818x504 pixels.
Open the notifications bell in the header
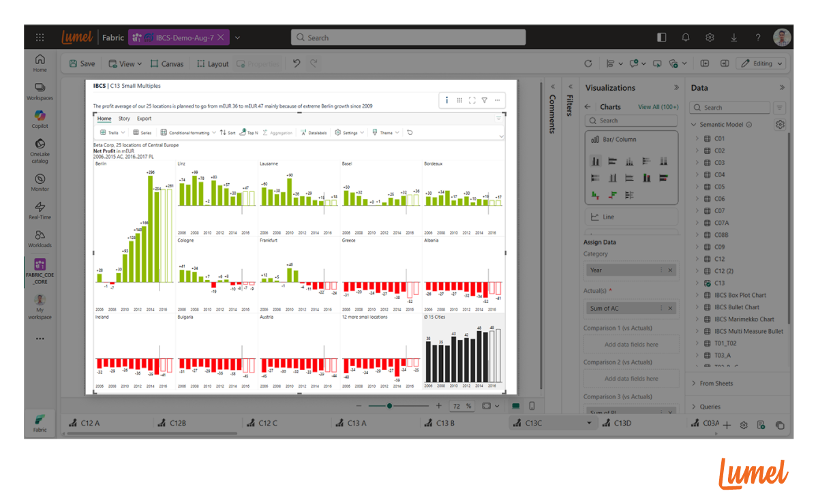tap(686, 37)
